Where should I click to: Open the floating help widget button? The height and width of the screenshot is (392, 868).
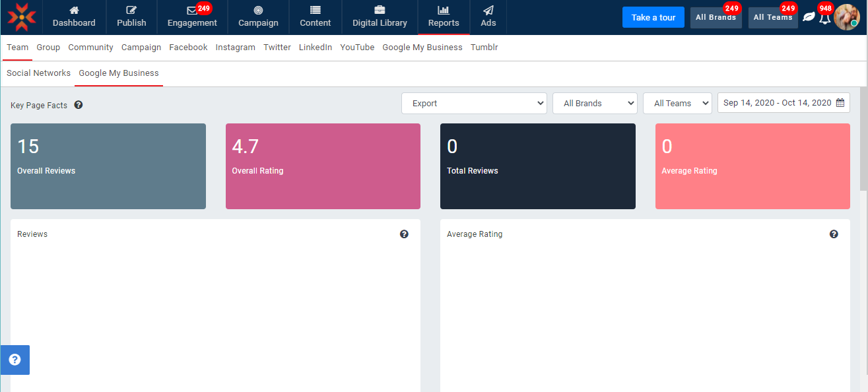pos(15,360)
